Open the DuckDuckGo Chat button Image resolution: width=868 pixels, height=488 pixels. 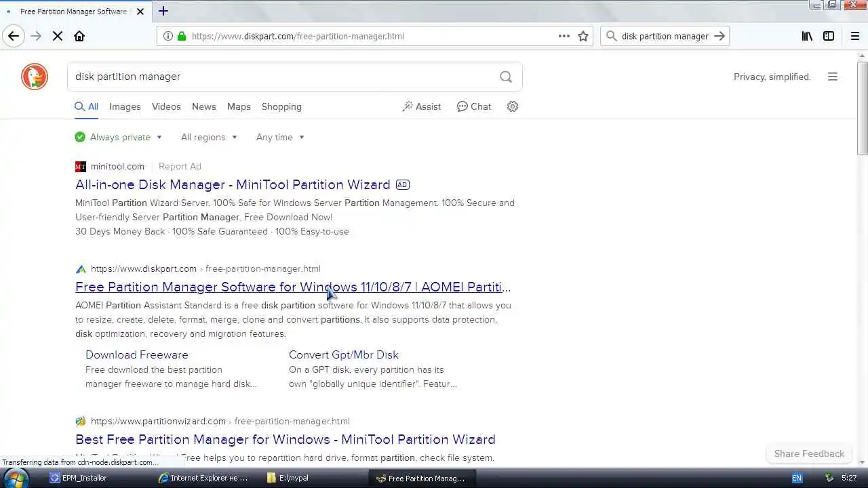(474, 106)
